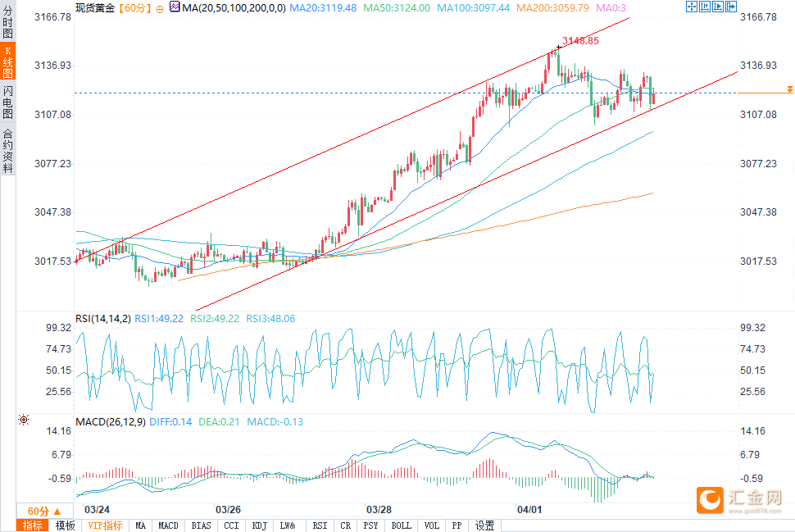Click the orange circle icon beside 60分 label
795x532 pixels.
[x=160, y=9]
